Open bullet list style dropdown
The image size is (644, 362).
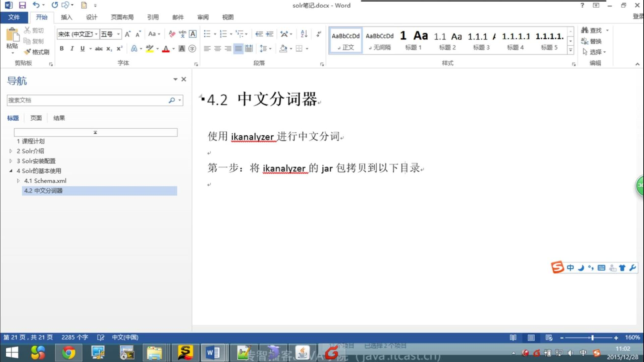[215, 34]
